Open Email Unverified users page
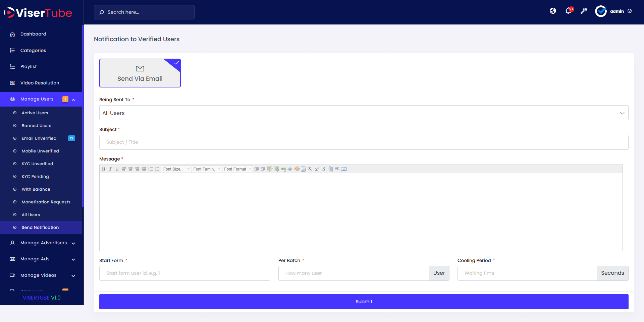 [39, 138]
